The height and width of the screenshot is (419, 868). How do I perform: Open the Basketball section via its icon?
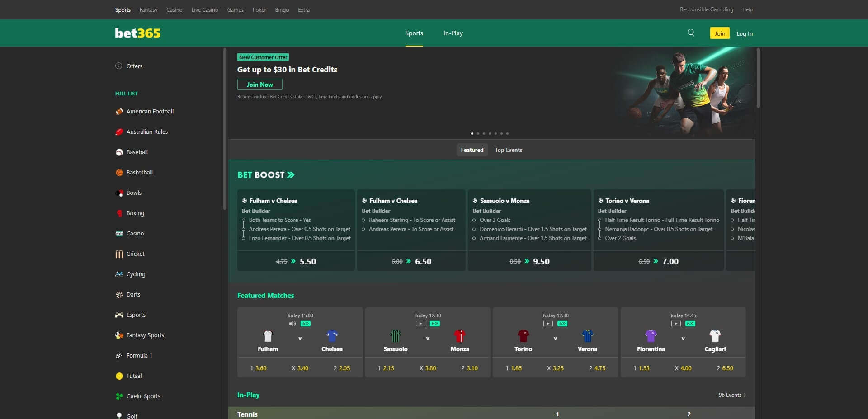119,172
